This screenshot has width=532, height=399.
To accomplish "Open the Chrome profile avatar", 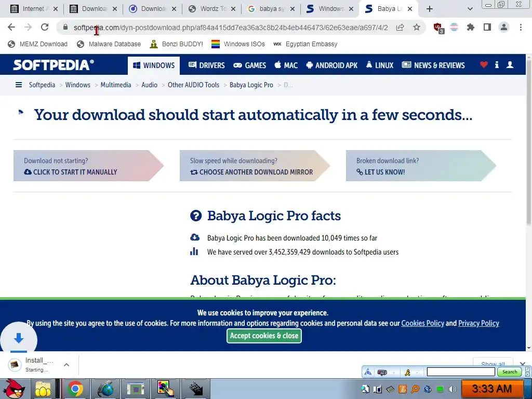I will (x=504, y=27).
